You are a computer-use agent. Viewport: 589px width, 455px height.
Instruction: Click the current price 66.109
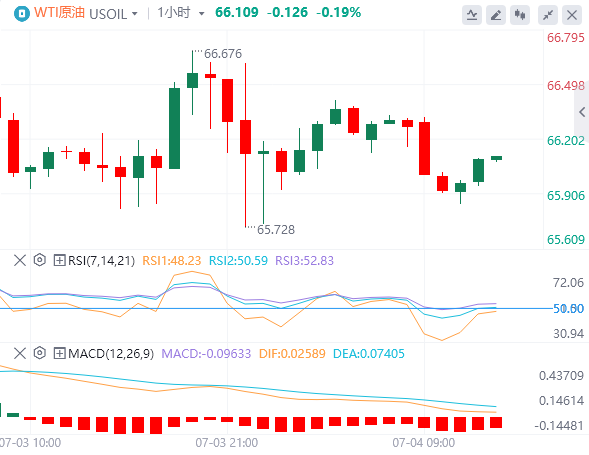coord(237,12)
